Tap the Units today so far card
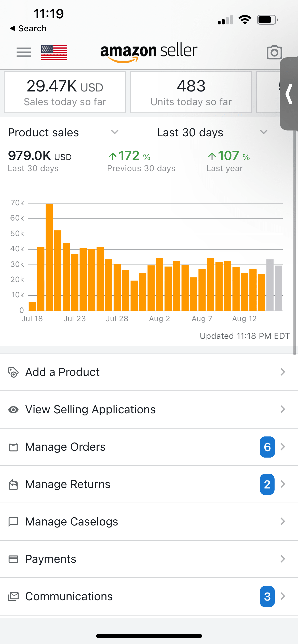Viewport: 298px width, 644px height. 191,92
